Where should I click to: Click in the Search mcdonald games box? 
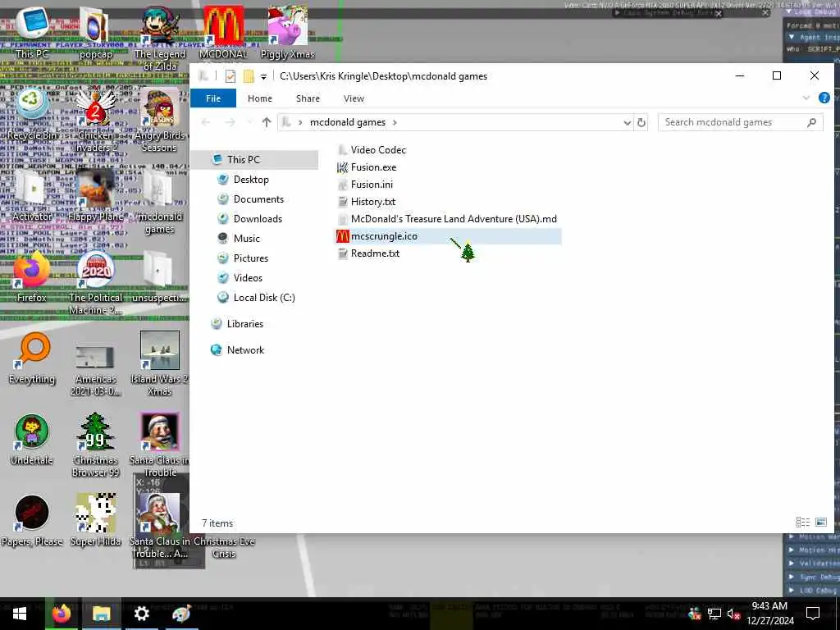(740, 122)
